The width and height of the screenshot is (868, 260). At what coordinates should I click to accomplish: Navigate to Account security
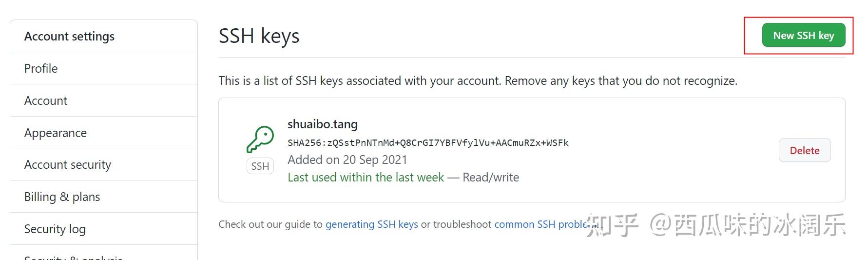[x=68, y=164]
